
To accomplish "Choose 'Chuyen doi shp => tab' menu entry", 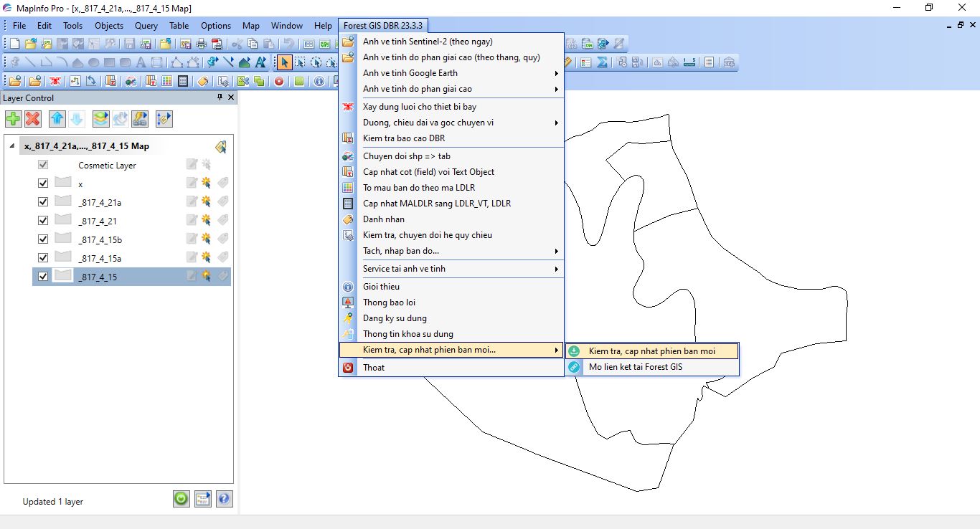I will pos(406,156).
